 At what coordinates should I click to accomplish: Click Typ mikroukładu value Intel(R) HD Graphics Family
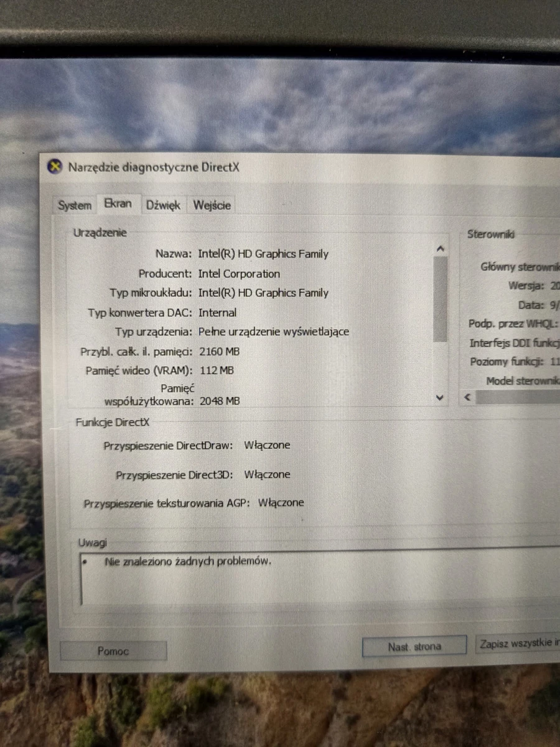pyautogui.click(x=263, y=293)
